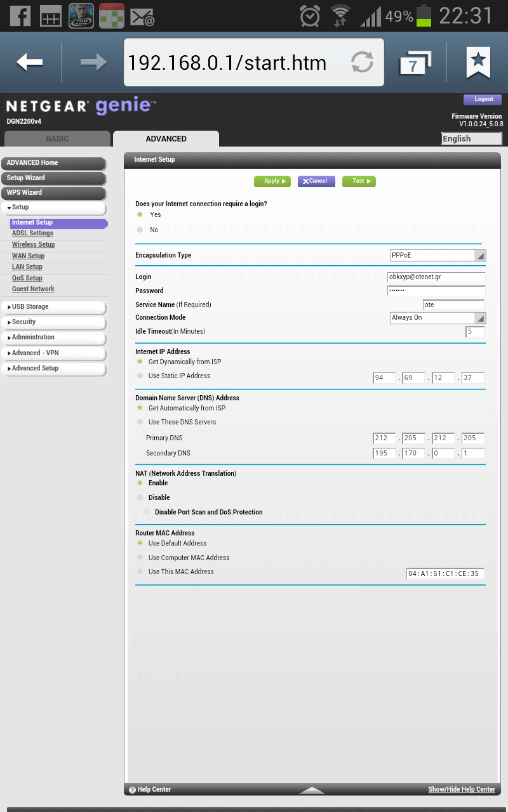Open Setup Wizard menu item
Viewport: 508px width, 812px height.
click(x=53, y=178)
